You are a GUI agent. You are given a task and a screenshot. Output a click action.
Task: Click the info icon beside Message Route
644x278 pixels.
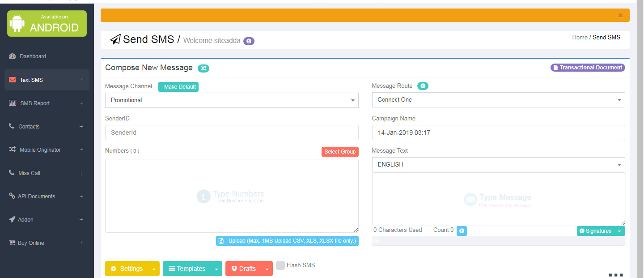[x=423, y=86]
